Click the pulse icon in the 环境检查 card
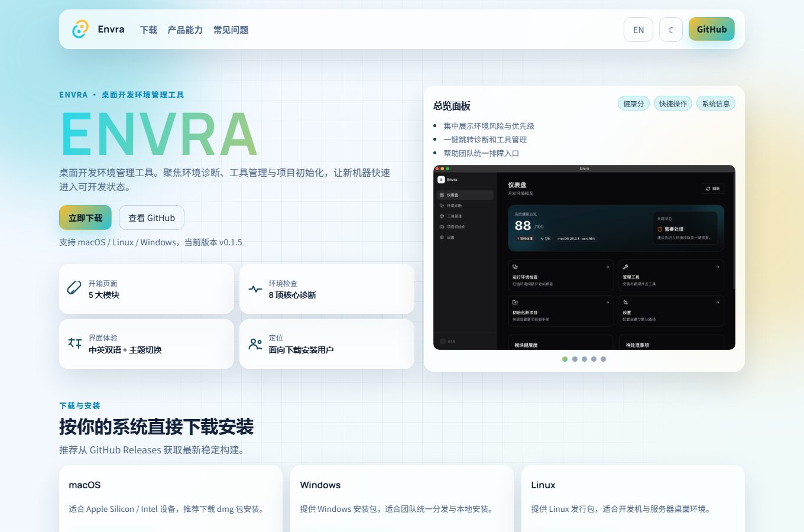 tap(255, 289)
